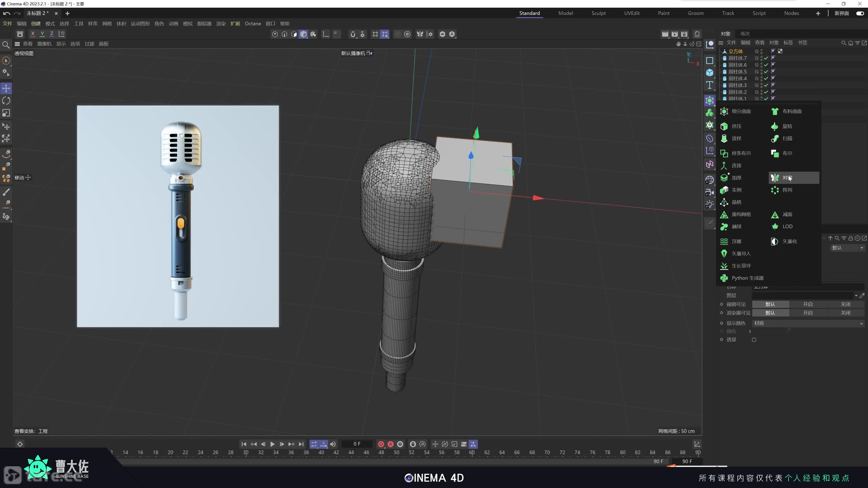This screenshot has height=488, width=868.
Task: Activate the Rotate tool in left toolbar
Action: (6, 101)
